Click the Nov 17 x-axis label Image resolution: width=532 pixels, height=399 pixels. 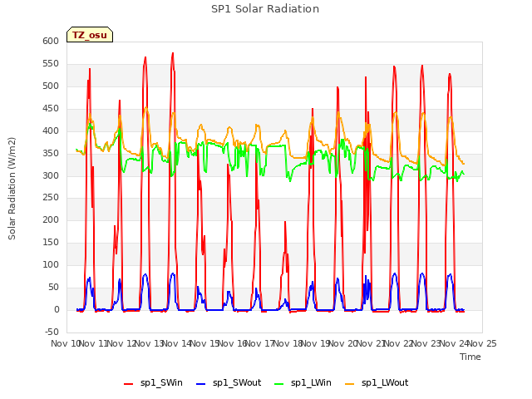pyautogui.click(x=260, y=343)
